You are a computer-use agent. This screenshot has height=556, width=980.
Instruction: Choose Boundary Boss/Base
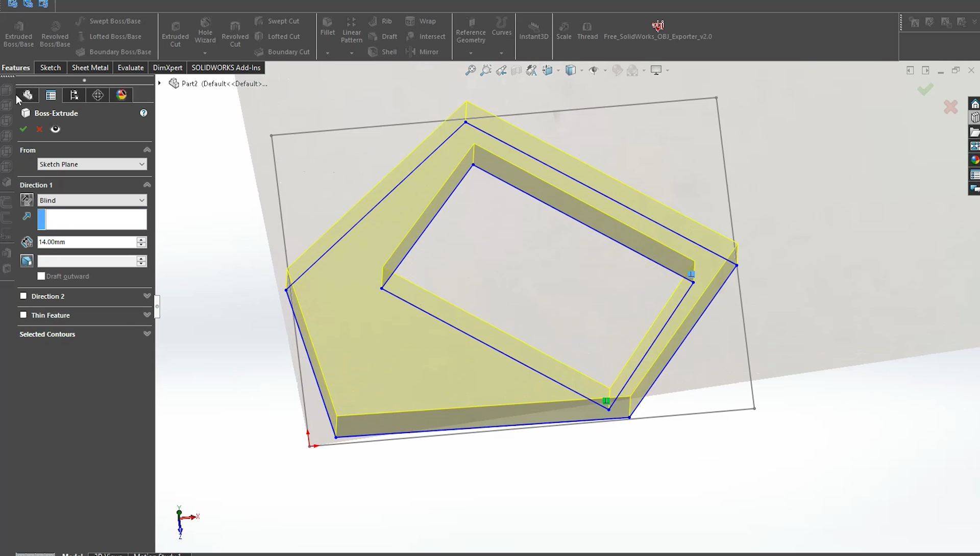coord(113,52)
